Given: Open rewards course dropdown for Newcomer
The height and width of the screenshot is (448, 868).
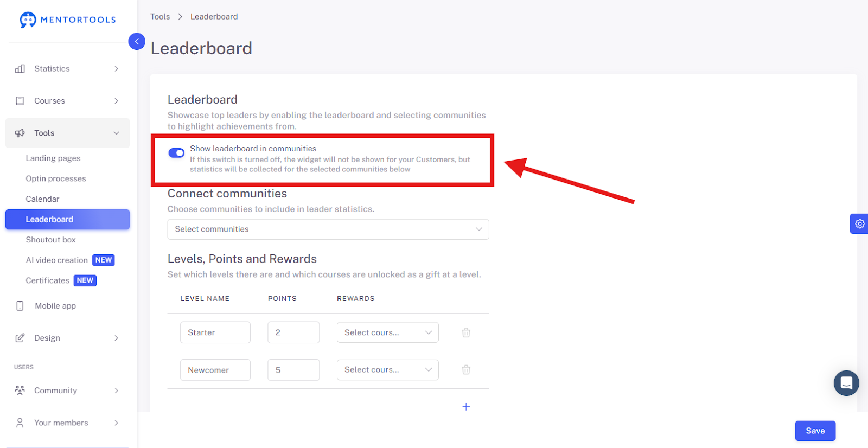Looking at the screenshot, I should tap(388, 370).
